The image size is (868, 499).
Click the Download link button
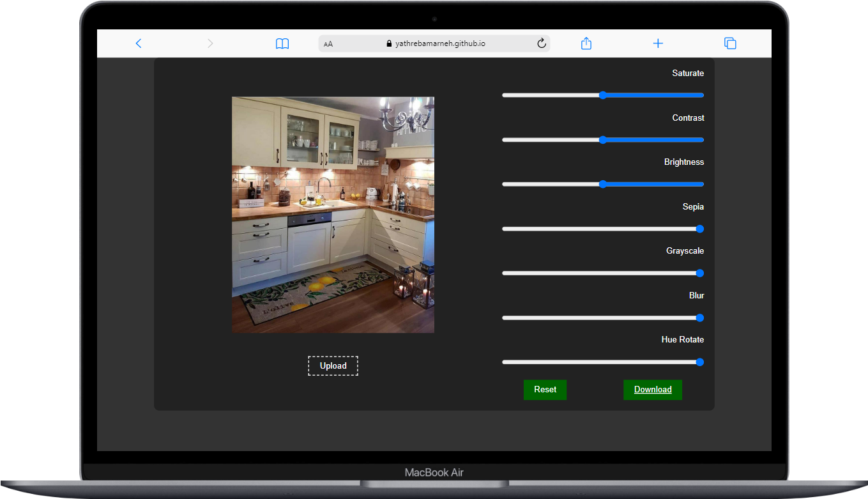click(x=652, y=390)
